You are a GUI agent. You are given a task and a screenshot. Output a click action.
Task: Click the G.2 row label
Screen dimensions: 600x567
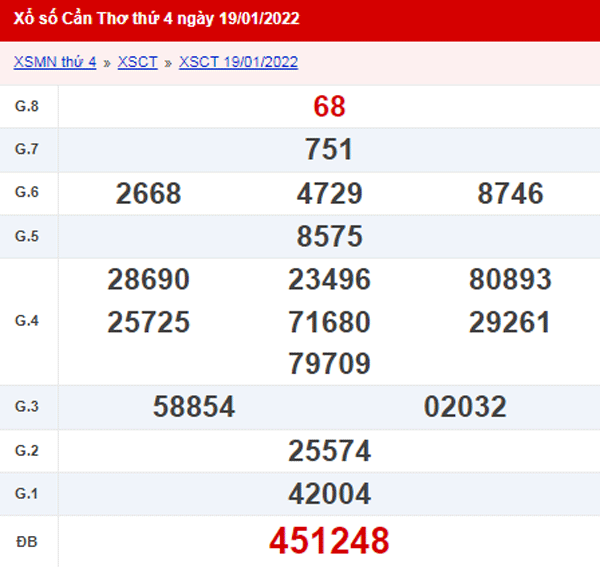click(27, 451)
